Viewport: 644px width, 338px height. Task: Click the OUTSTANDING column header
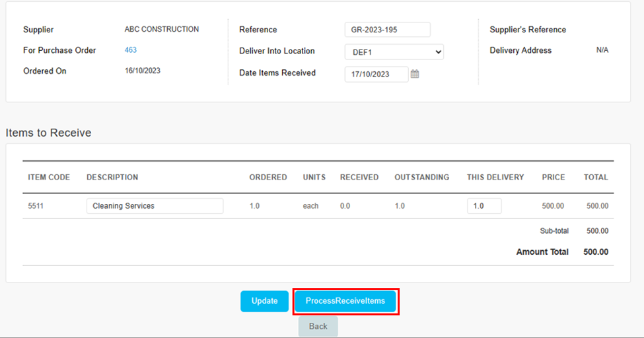coord(422,178)
